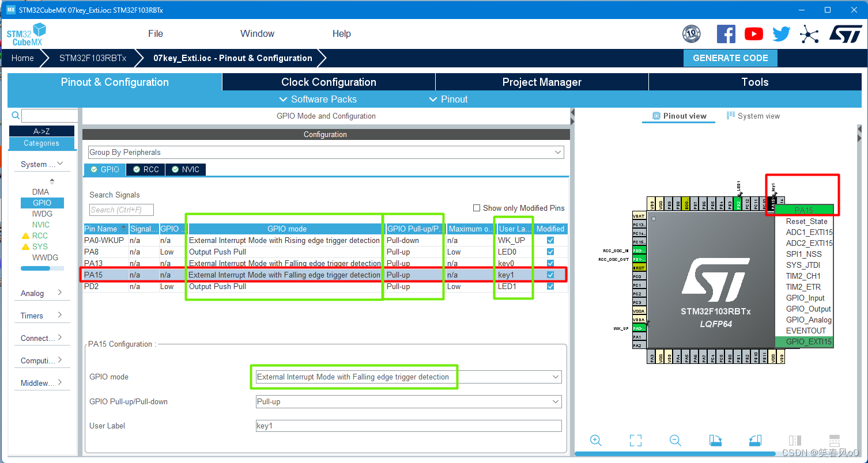Click the RCC warning triangle icon
The height and width of the screenshot is (463, 868).
pos(25,236)
